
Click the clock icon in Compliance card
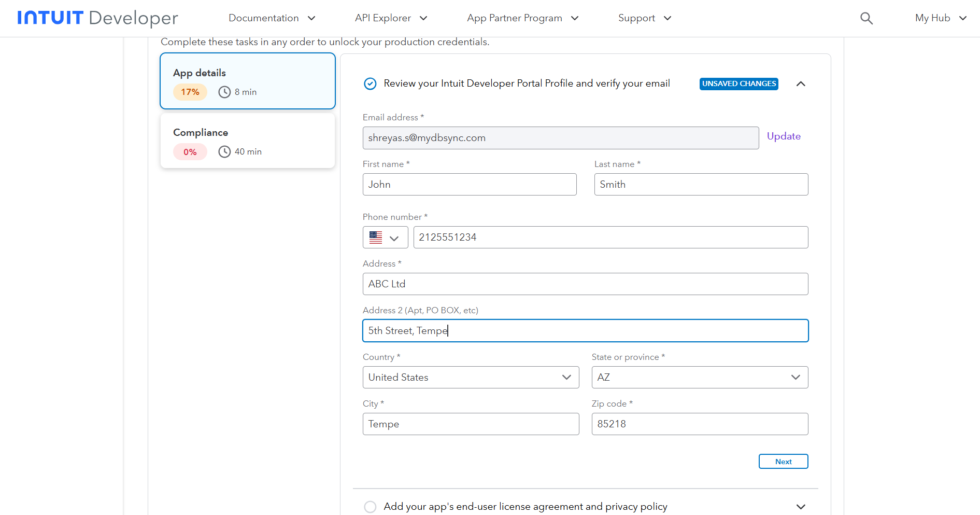coord(224,151)
